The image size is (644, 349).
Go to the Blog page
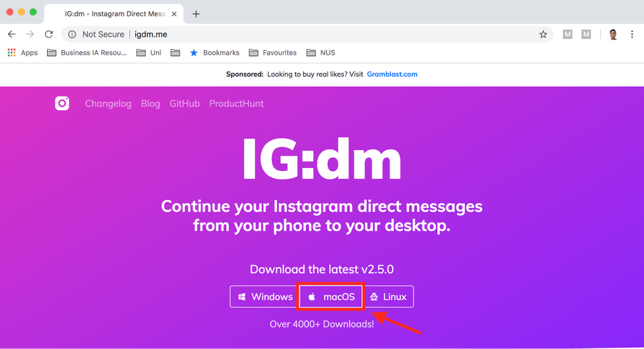click(151, 104)
